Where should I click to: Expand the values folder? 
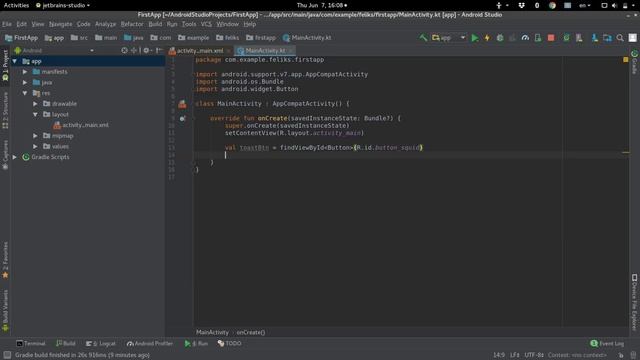pyautogui.click(x=36, y=146)
